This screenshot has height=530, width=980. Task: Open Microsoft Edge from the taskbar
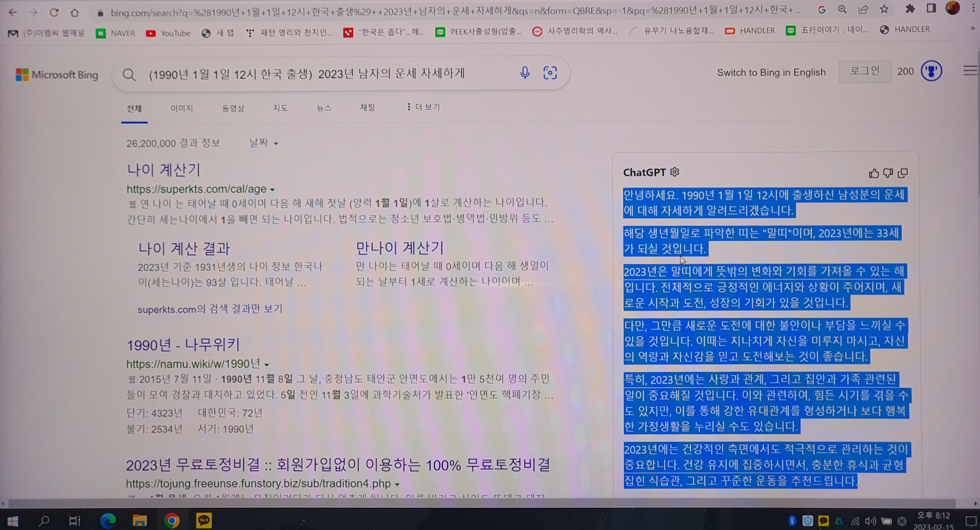pyautogui.click(x=108, y=521)
